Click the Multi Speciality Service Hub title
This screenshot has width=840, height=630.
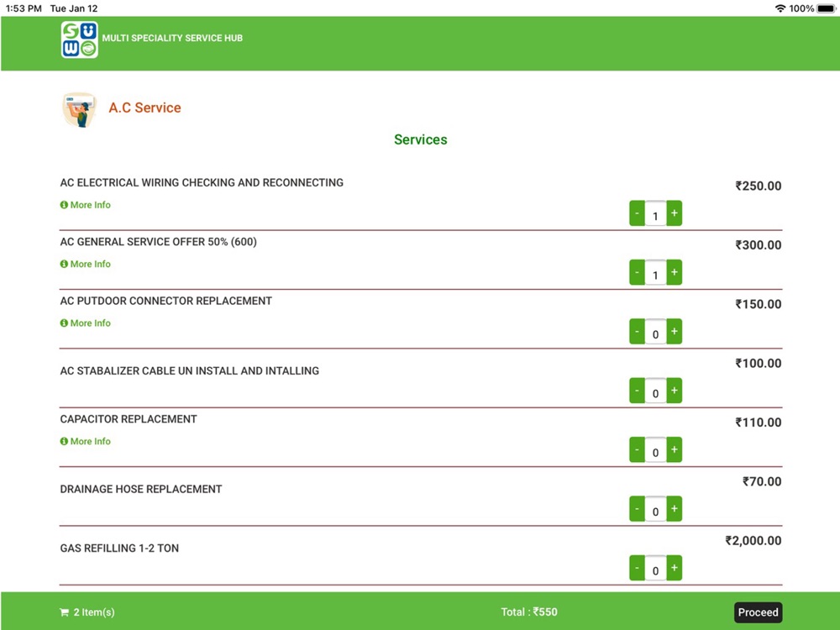[172, 38]
